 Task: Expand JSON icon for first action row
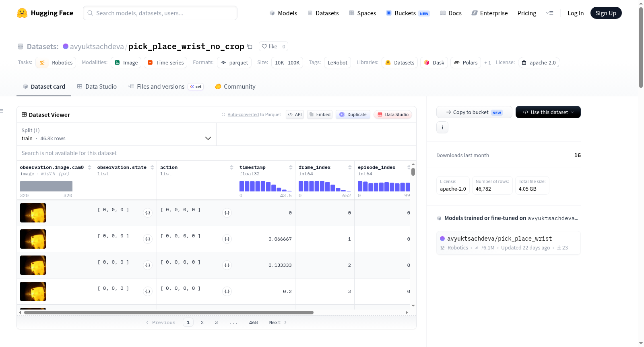(227, 213)
